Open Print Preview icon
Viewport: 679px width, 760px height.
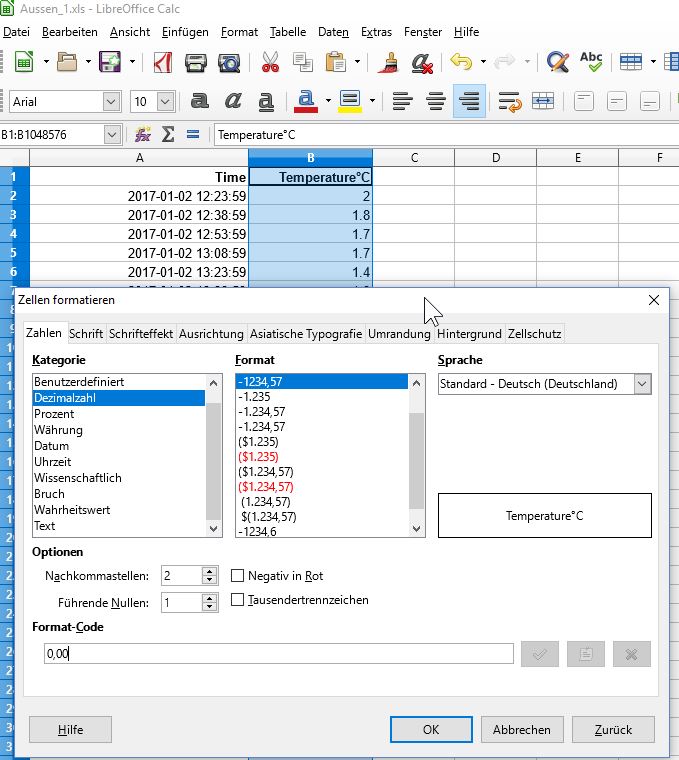click(229, 62)
